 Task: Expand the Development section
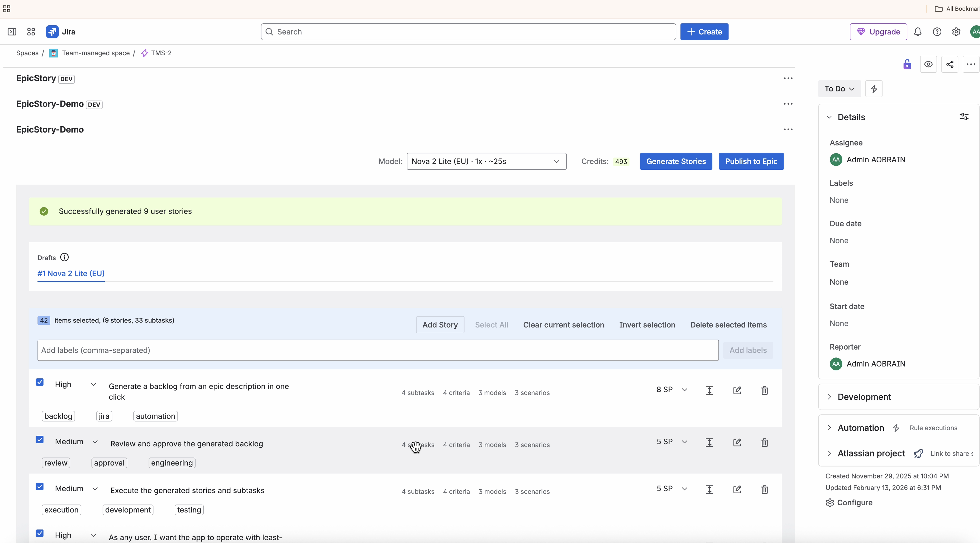(864, 397)
